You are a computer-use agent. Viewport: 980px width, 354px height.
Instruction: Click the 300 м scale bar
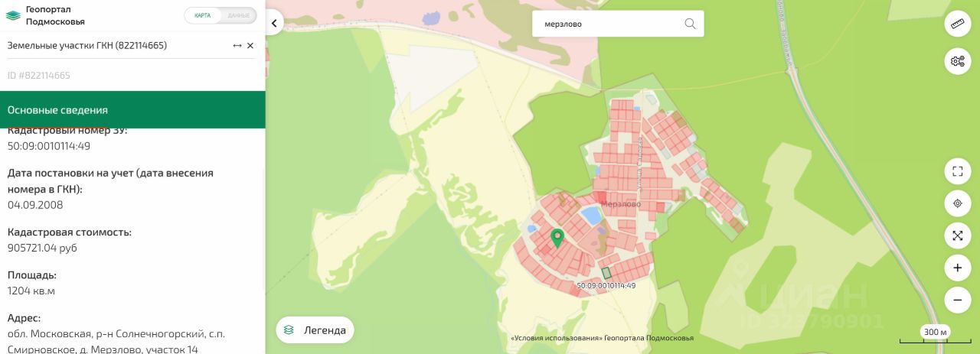[x=935, y=333]
